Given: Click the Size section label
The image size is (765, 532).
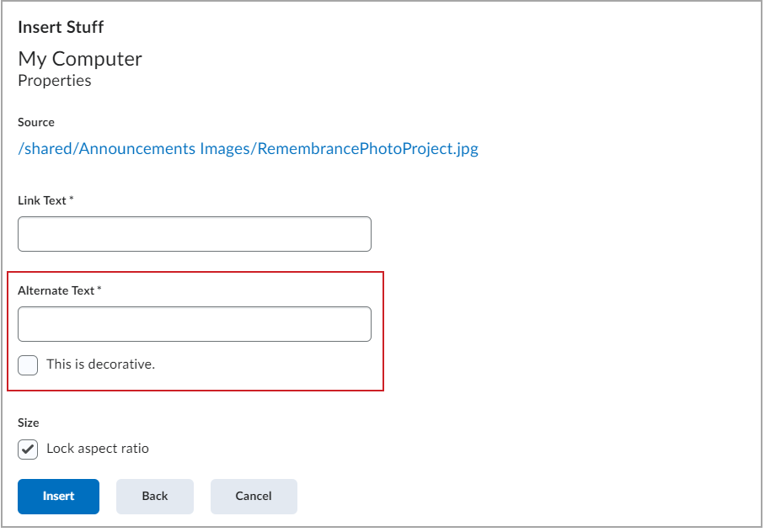Looking at the screenshot, I should click(28, 423).
